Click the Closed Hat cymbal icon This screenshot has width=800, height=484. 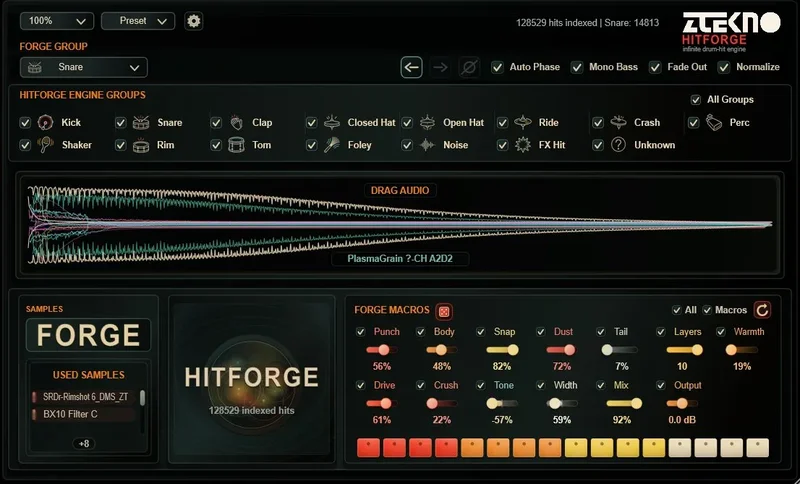[x=332, y=122]
